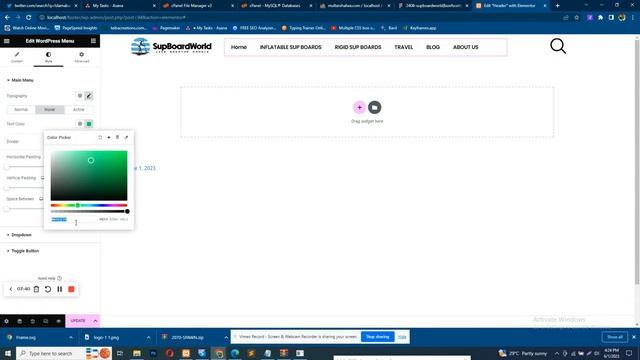Click the green Text Color swatch
This screenshot has width=640, height=360.
(x=89, y=124)
